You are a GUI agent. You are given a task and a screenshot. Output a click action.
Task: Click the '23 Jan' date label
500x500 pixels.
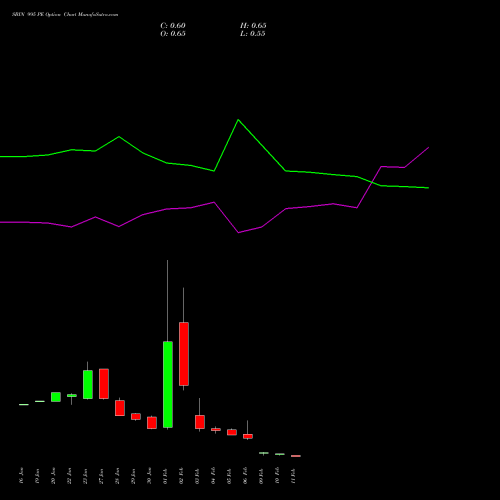(86, 476)
